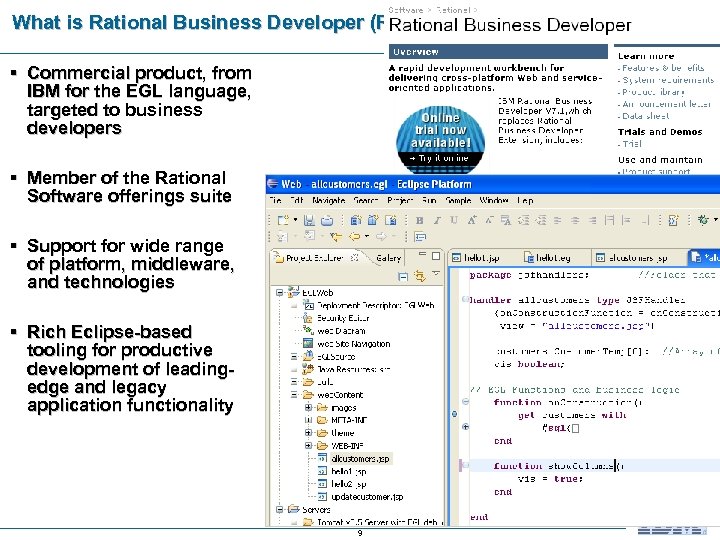The width and height of the screenshot is (720, 540).
Task: Select hello1.jsp file in tree
Action: [349, 471]
